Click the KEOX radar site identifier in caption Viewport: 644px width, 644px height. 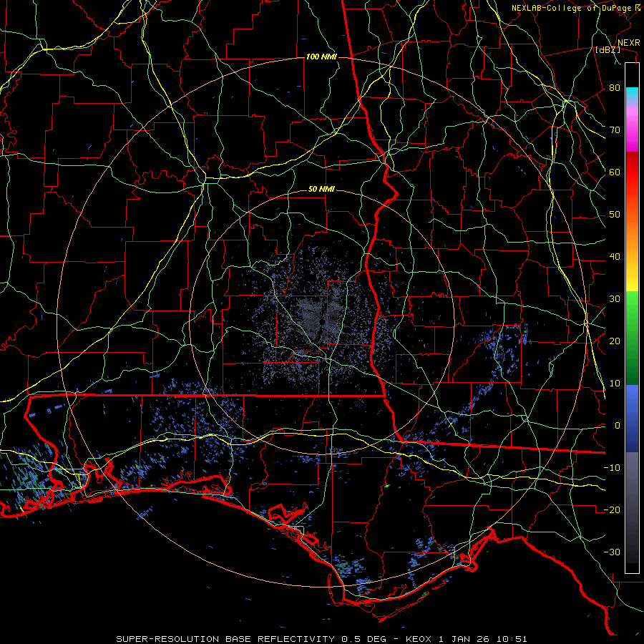419,639
